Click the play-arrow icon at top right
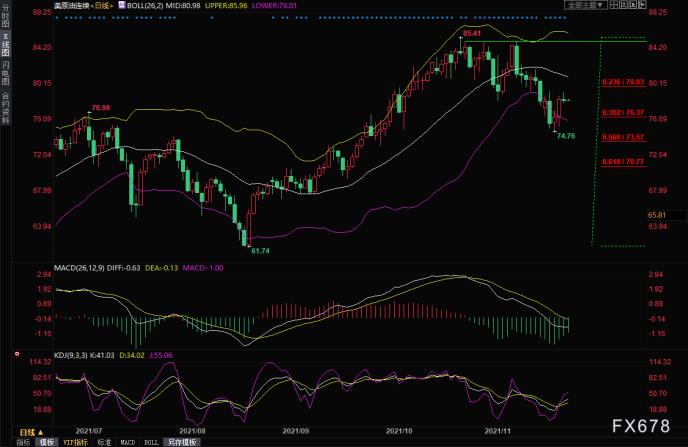This screenshot has height=447, width=688. point(633,5)
